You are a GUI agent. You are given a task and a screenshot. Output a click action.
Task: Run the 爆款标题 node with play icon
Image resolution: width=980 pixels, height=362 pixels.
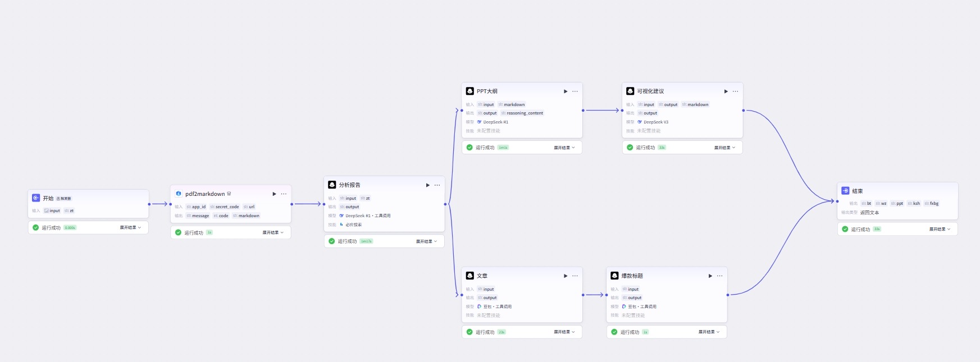(x=710, y=276)
